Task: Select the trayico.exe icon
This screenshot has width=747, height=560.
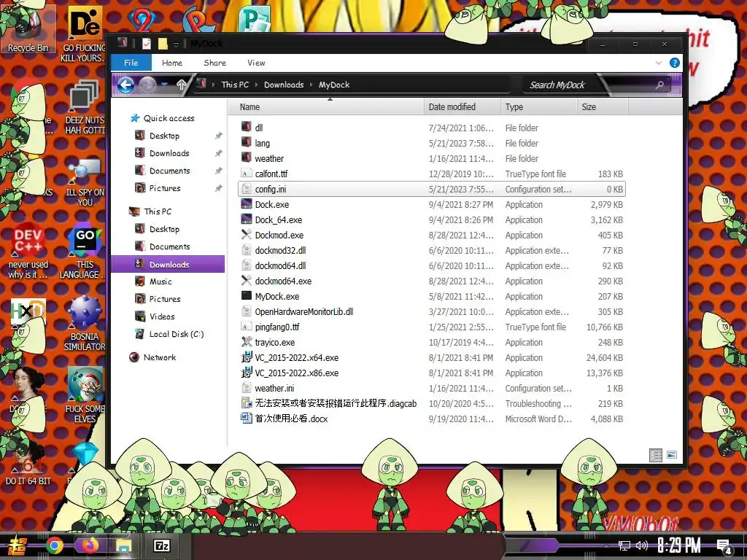Action: [247, 342]
